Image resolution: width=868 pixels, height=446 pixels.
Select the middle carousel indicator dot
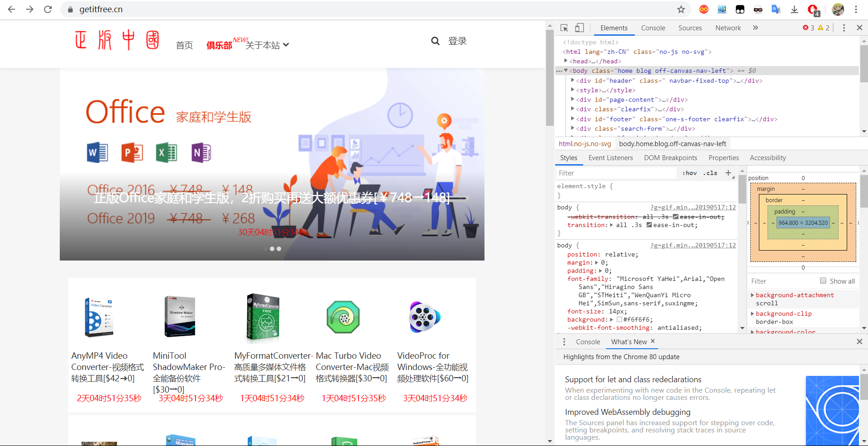pyautogui.click(x=272, y=249)
